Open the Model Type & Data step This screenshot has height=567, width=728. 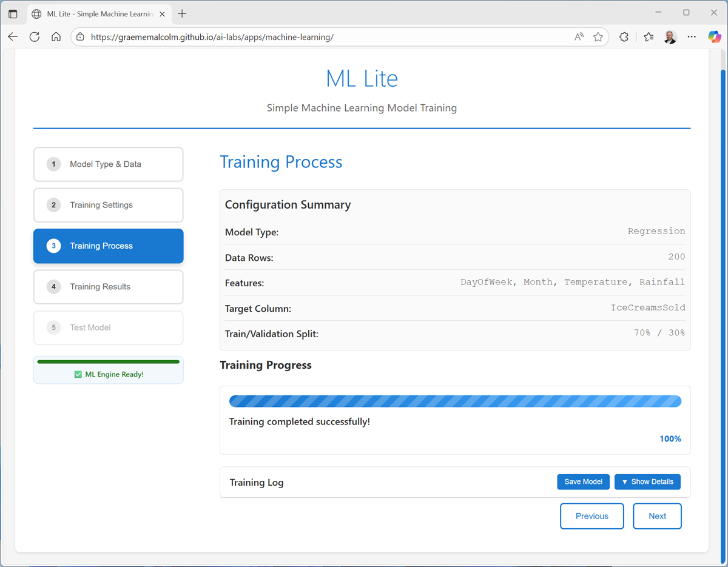point(108,164)
